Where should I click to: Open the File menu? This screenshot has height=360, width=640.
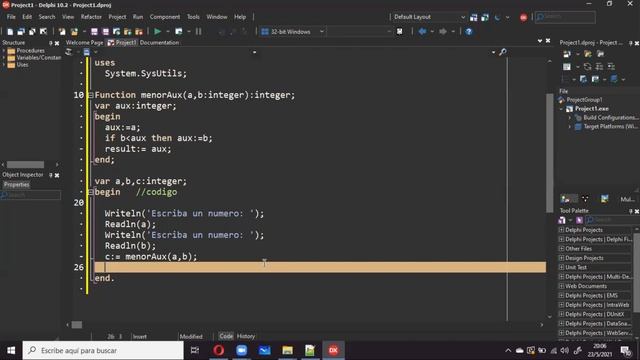point(11,17)
